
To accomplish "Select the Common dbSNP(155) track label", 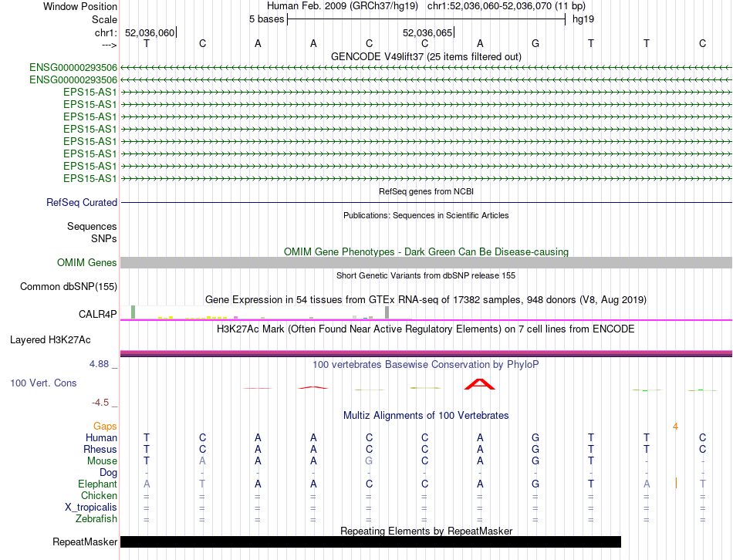I will pos(68,286).
